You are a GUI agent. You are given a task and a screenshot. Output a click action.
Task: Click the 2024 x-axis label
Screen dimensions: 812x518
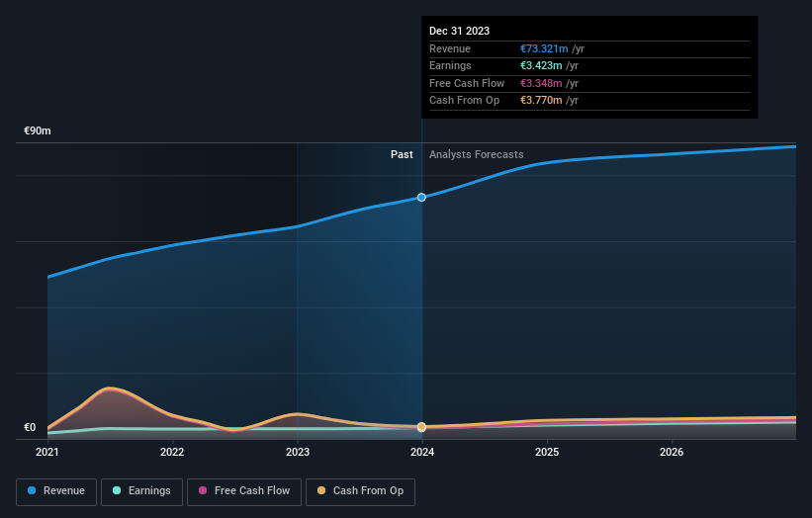422,452
